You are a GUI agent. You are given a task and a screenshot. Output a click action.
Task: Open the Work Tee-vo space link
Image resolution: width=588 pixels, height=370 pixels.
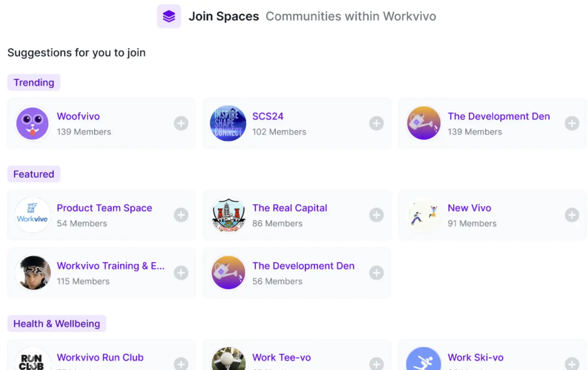[x=281, y=358]
